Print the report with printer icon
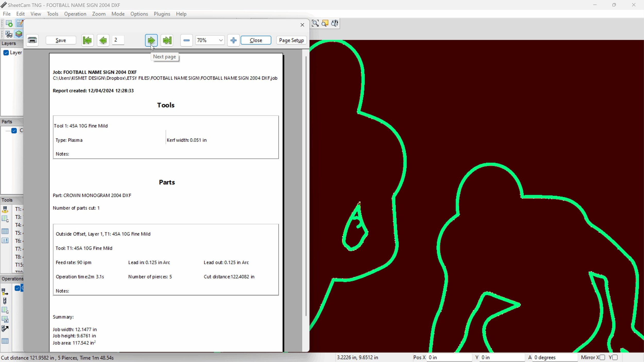 coord(32,40)
